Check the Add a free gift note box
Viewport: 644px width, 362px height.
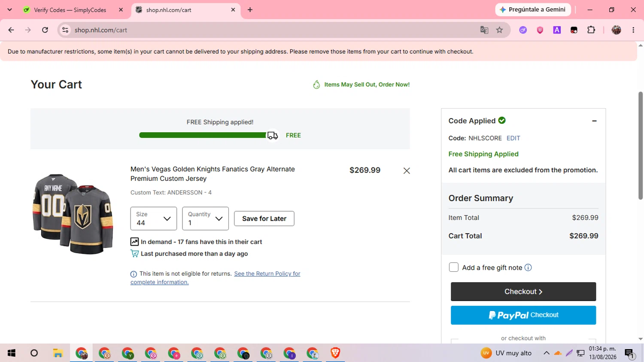click(x=454, y=267)
